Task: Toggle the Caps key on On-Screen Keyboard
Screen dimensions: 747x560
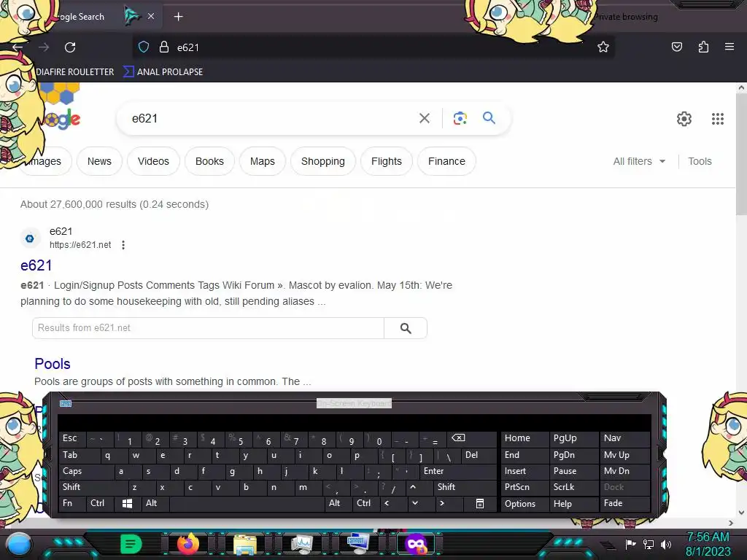Action: [86, 471]
